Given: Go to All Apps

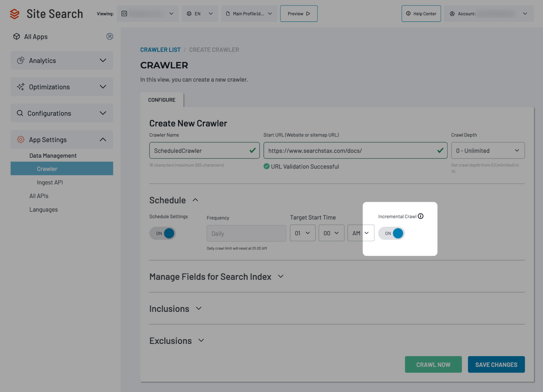Looking at the screenshot, I should pos(36,37).
